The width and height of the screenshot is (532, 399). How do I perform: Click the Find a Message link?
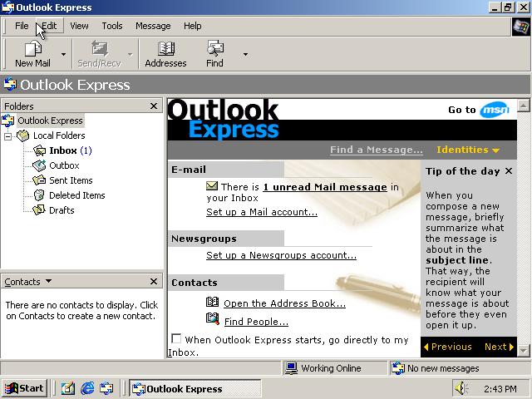pyautogui.click(x=377, y=150)
